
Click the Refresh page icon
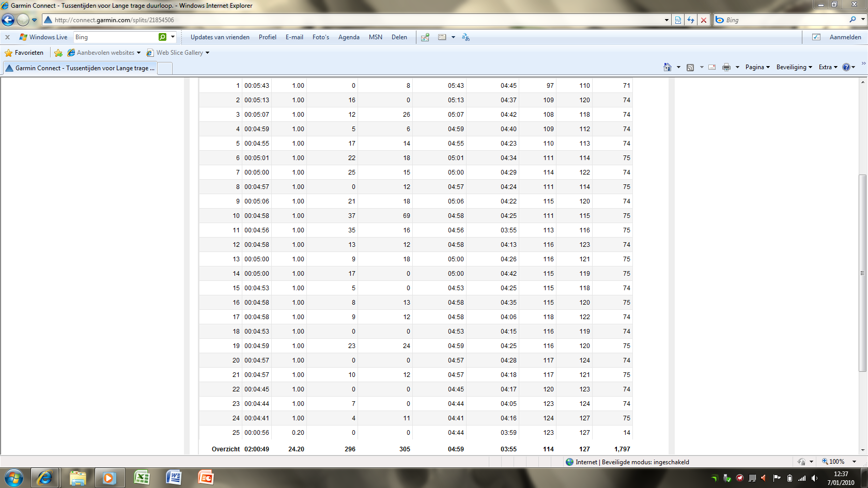coord(691,20)
